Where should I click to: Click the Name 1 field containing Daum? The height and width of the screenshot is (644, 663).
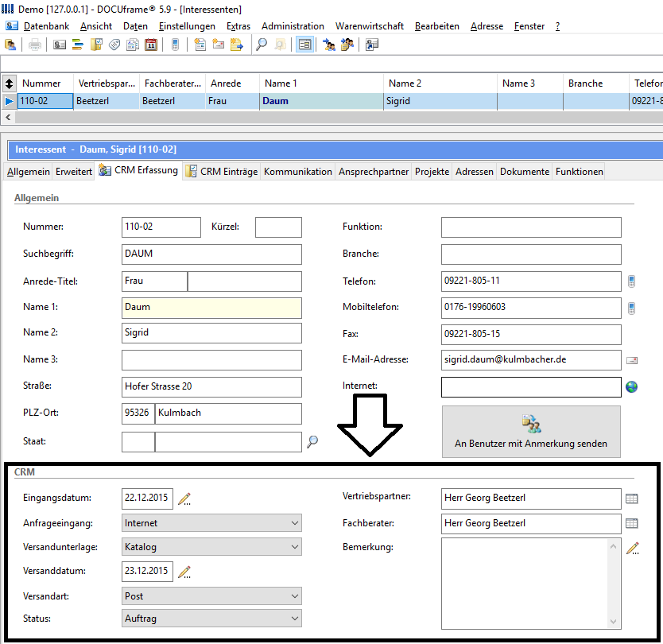pos(211,308)
